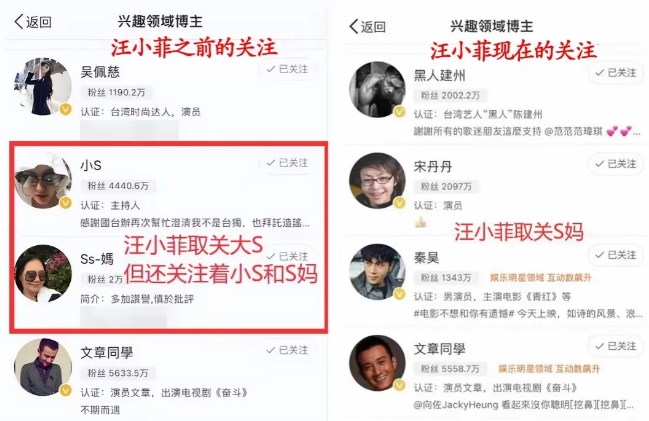This screenshot has height=421, width=649.
Task: Open 秦昊 profile avatar
Action: pyautogui.click(x=377, y=272)
